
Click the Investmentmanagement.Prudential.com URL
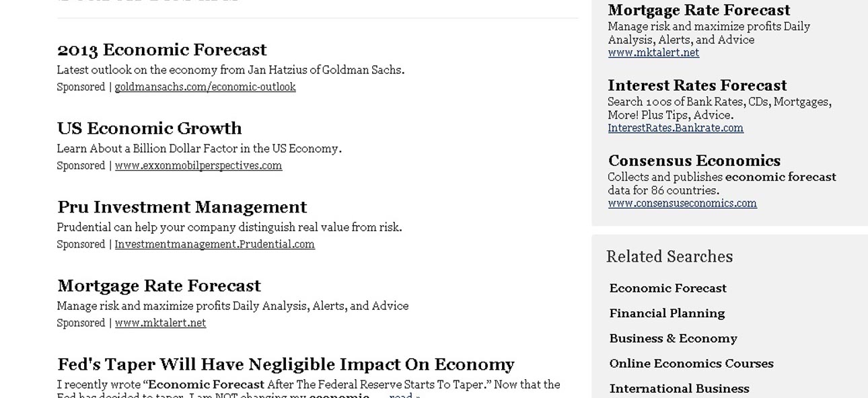coord(214,244)
